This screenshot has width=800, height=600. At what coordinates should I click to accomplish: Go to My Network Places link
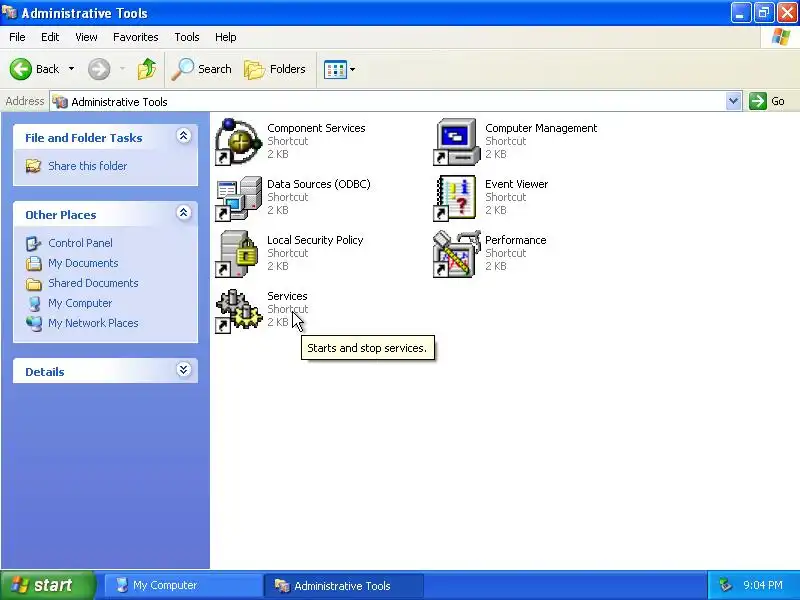point(93,323)
